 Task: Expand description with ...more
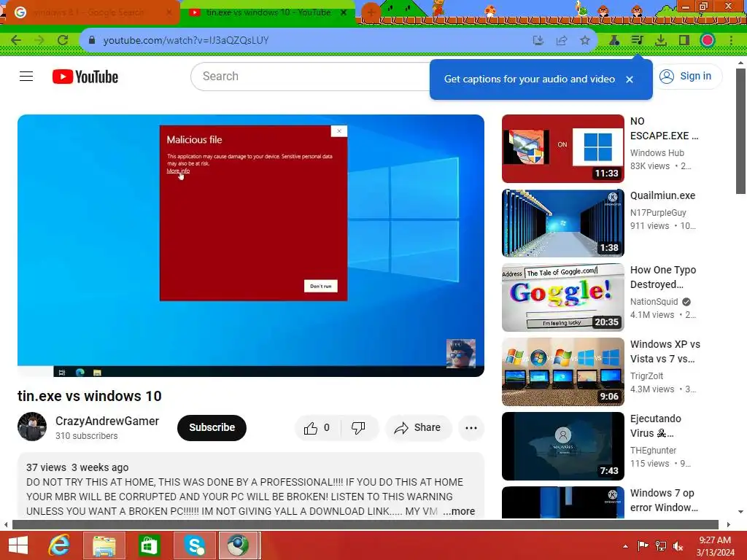pos(459,511)
